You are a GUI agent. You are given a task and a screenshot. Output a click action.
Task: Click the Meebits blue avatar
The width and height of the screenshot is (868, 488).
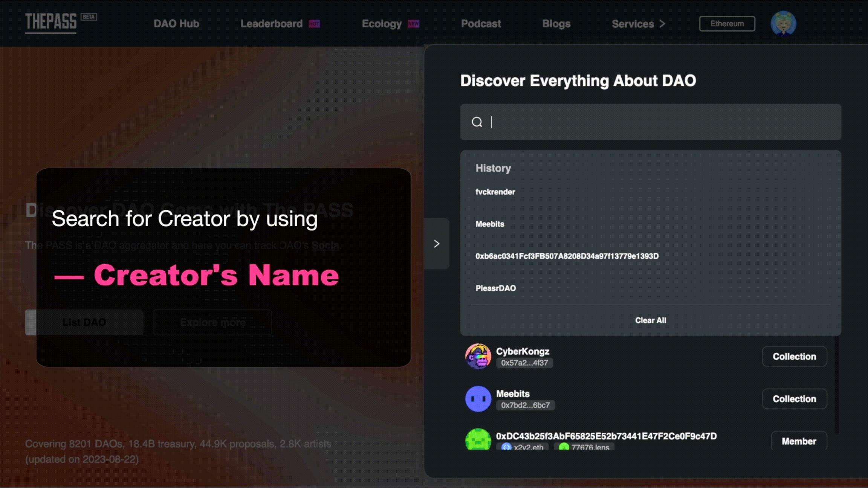click(478, 398)
